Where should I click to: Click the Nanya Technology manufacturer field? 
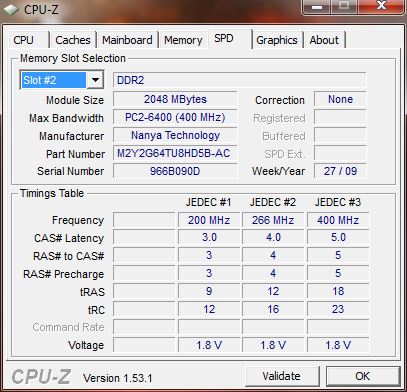tap(175, 135)
